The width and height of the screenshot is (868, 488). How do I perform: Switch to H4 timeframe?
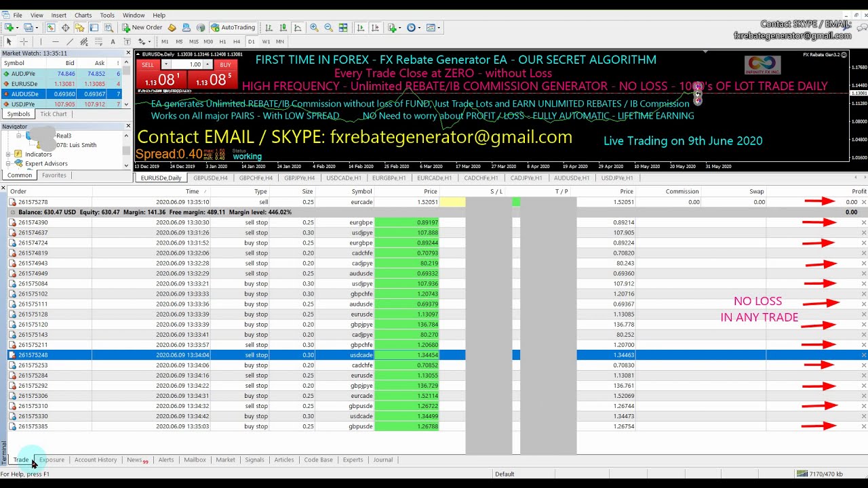(x=237, y=41)
